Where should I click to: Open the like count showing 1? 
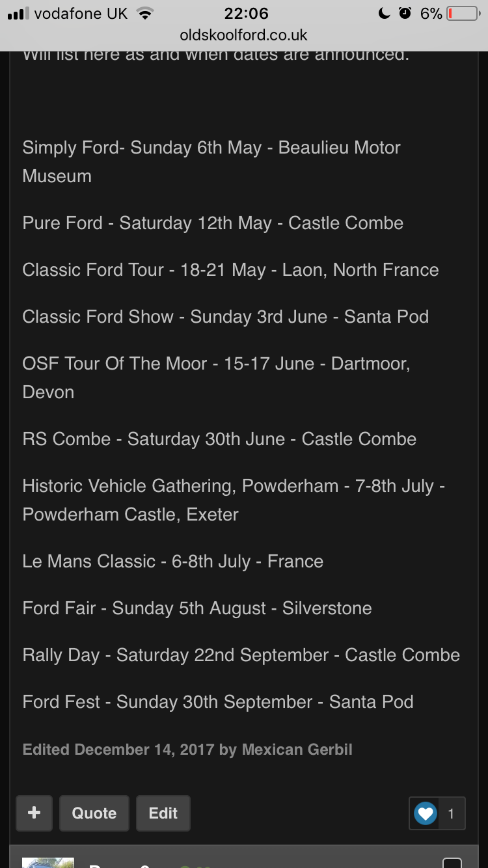pyautogui.click(x=452, y=813)
